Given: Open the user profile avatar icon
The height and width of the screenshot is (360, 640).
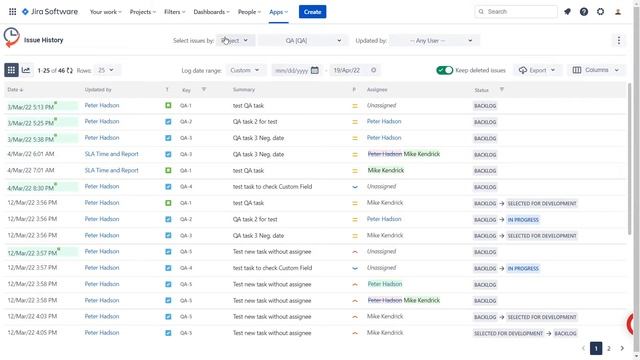Looking at the screenshot, I should coord(618,12).
